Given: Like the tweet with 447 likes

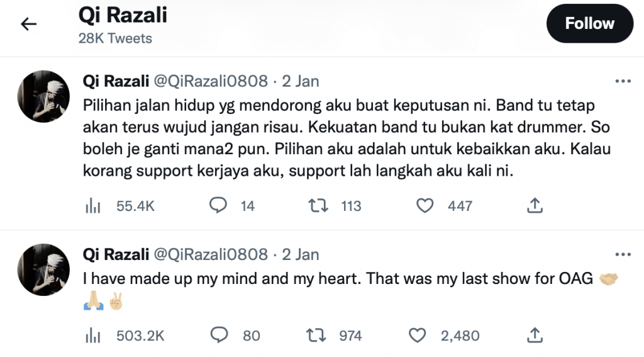Looking at the screenshot, I should 426,206.
